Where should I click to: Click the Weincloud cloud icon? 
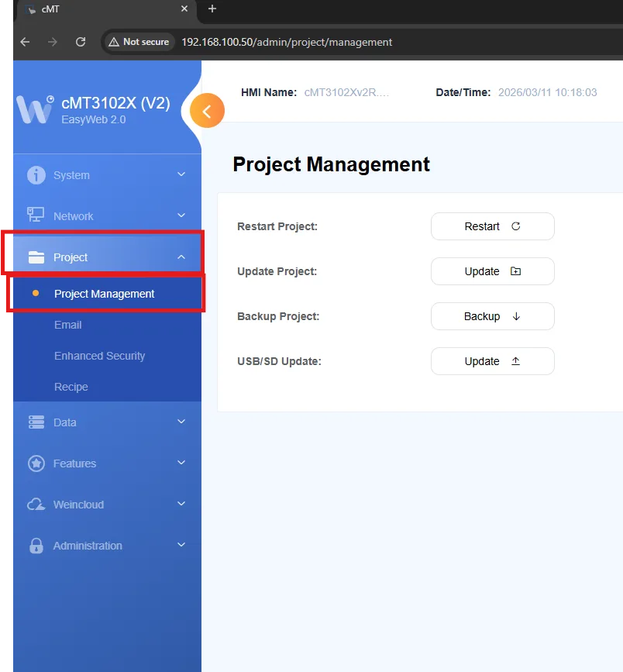[36, 505]
